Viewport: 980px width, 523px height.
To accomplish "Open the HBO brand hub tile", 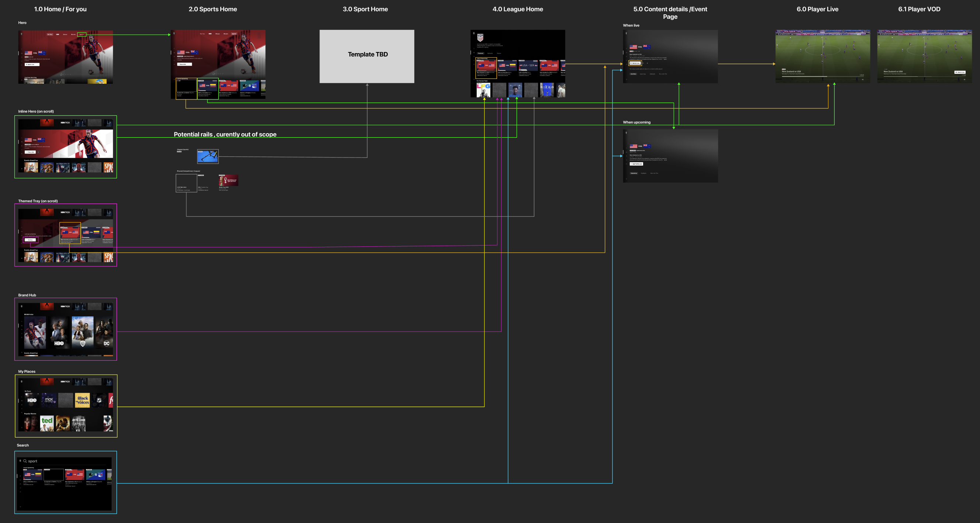I will [59, 332].
